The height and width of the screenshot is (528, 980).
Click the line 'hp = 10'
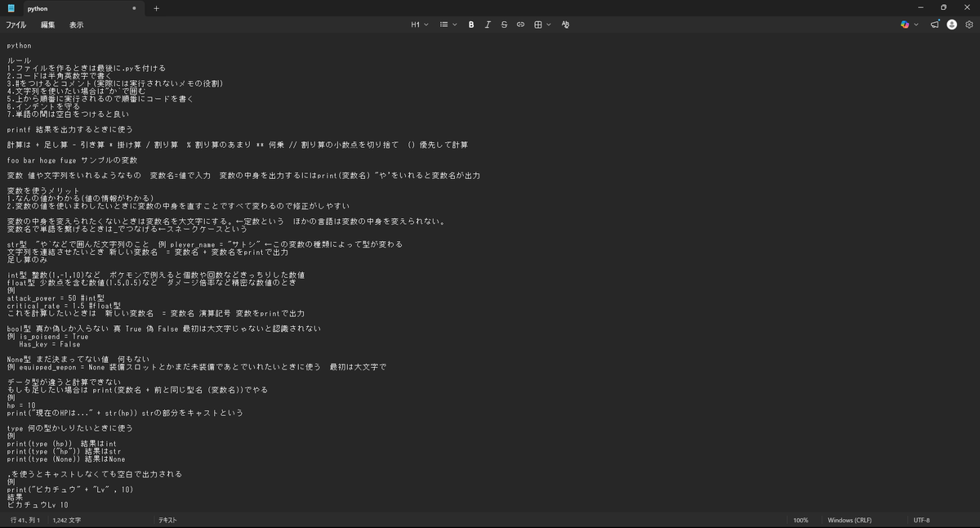tap(21, 405)
